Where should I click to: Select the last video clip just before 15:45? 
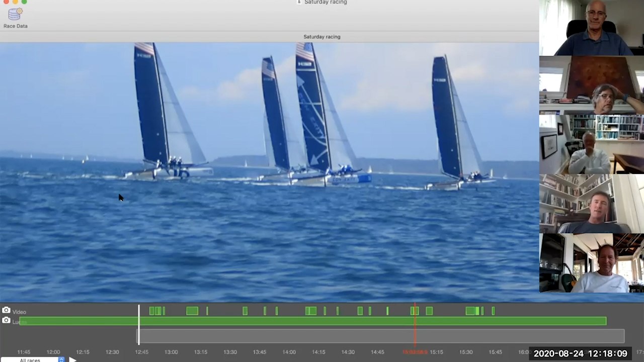tap(493, 311)
